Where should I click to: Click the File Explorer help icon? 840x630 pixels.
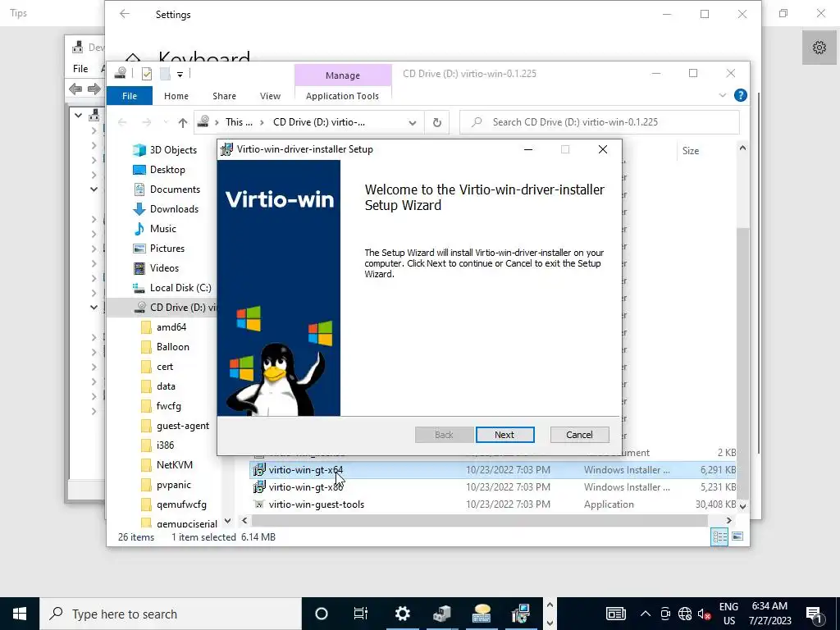741,95
